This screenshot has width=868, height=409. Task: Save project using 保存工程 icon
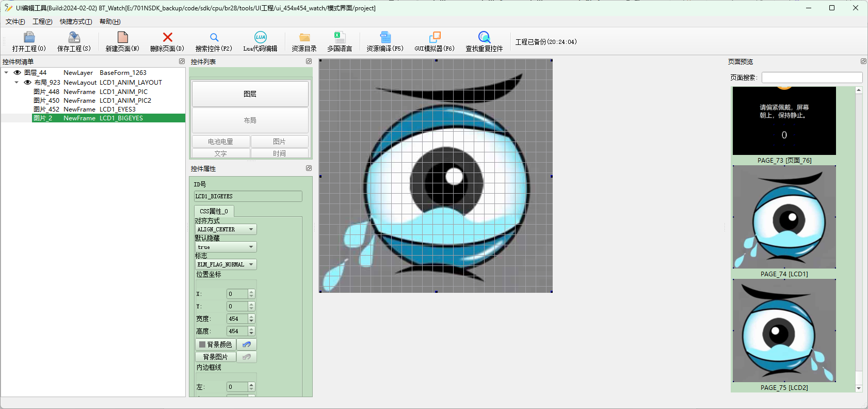coord(74,41)
